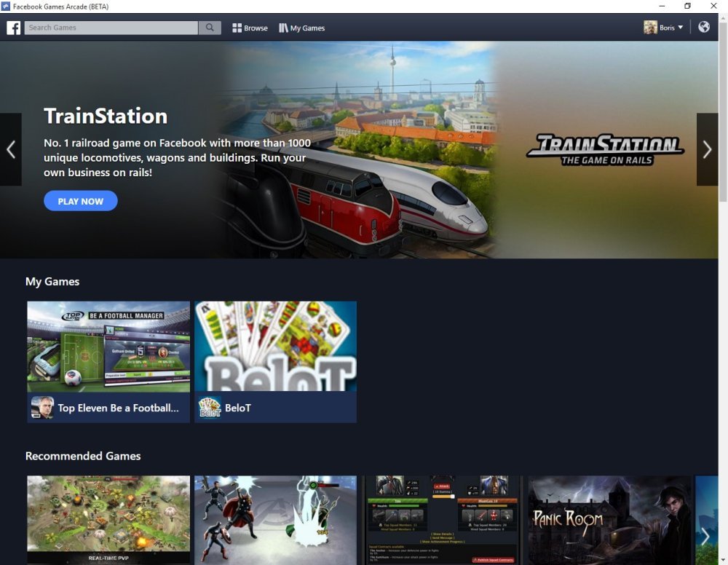728x565 pixels.
Task: Open the squad battle recommended game thumbnail
Action: coord(443,520)
